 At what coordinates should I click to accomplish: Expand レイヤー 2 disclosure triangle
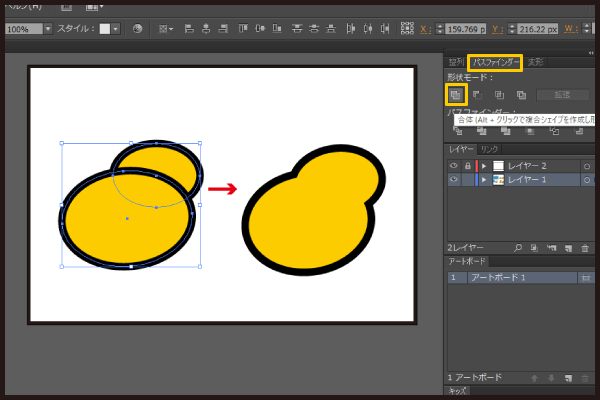click(484, 165)
